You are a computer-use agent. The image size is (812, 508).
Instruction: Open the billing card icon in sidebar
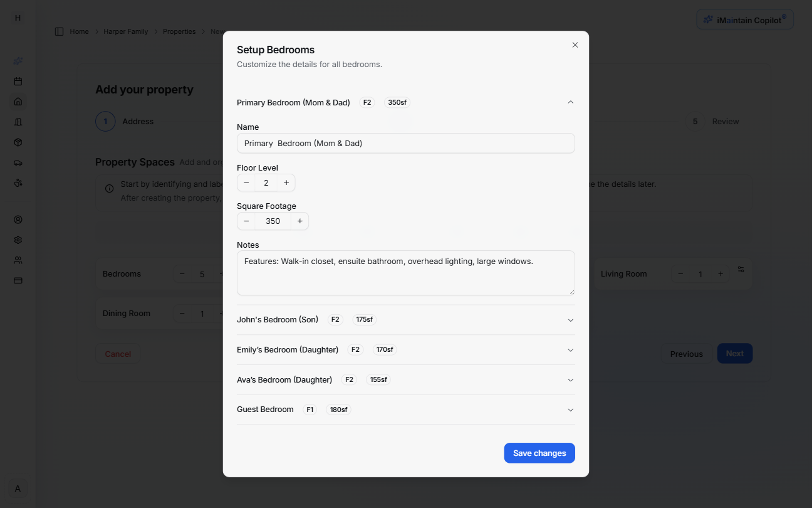coord(18,280)
